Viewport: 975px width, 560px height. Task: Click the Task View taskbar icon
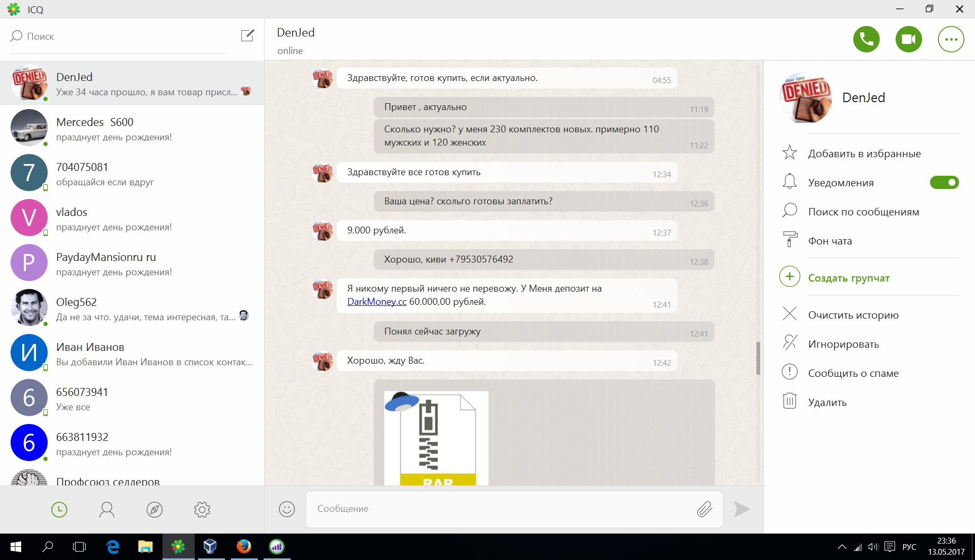(79, 547)
